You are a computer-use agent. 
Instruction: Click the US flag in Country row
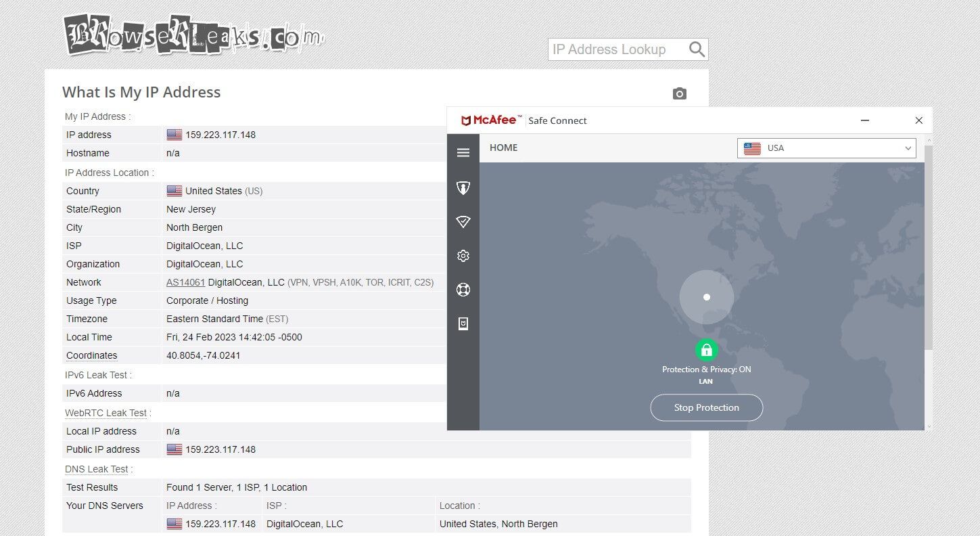coord(174,191)
